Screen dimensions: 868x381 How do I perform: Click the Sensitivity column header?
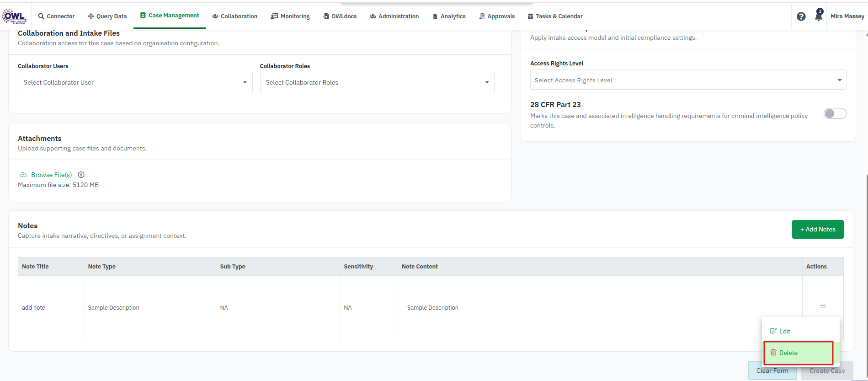369,266
